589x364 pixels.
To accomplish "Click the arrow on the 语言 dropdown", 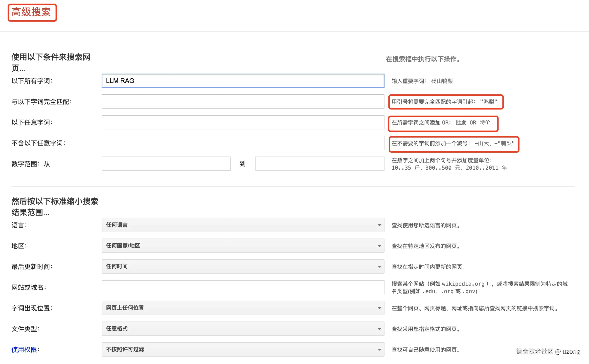I will 379,225.
